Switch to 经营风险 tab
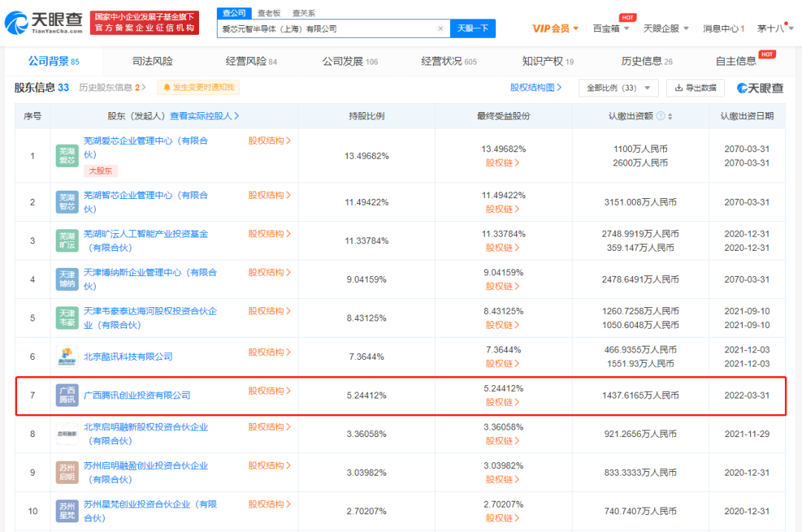Image resolution: width=802 pixels, height=532 pixels. [251, 62]
